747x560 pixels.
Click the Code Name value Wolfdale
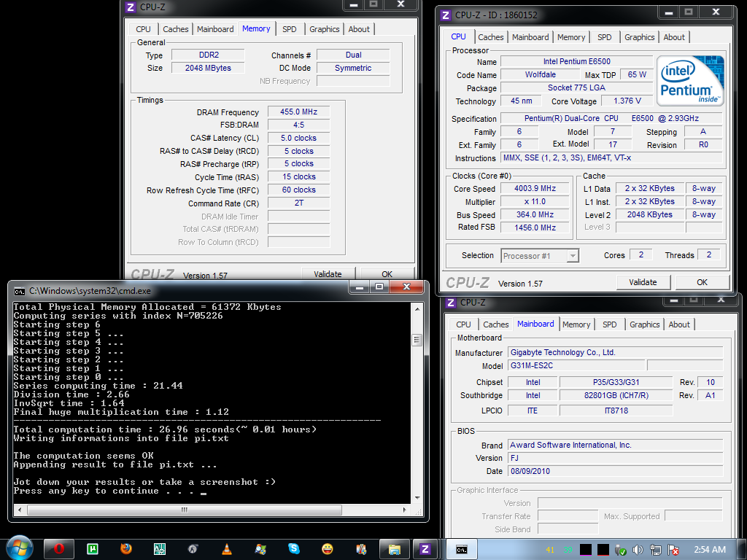[541, 75]
